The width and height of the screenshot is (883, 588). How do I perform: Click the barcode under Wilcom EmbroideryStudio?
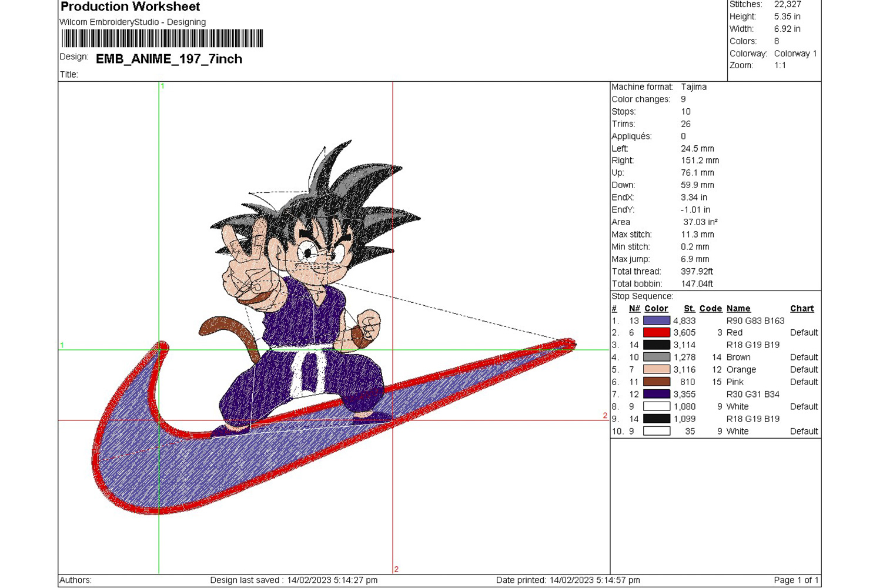[x=162, y=39]
